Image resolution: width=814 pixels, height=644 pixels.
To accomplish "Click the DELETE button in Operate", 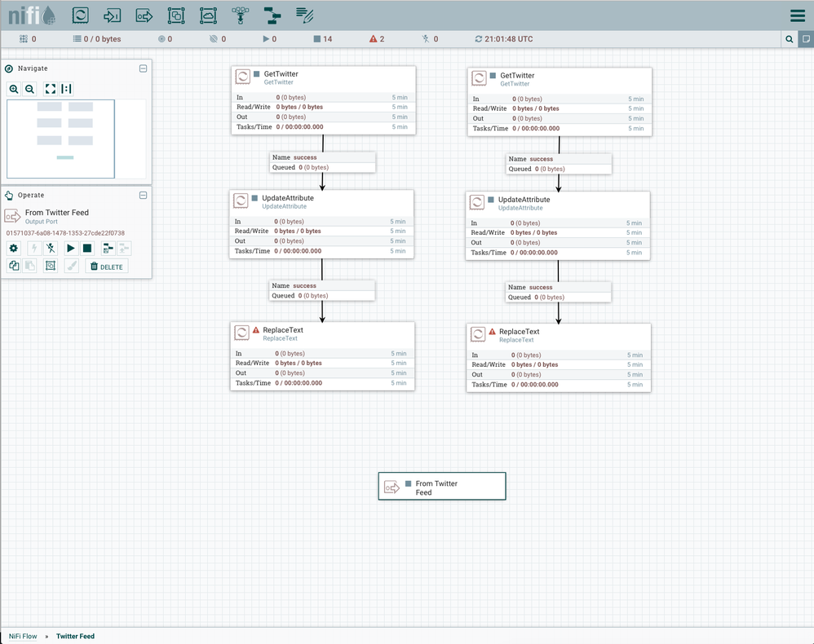I will tap(107, 267).
